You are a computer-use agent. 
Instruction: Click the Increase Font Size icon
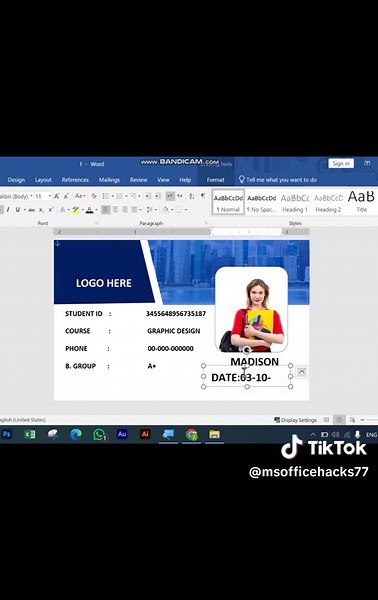click(57, 196)
